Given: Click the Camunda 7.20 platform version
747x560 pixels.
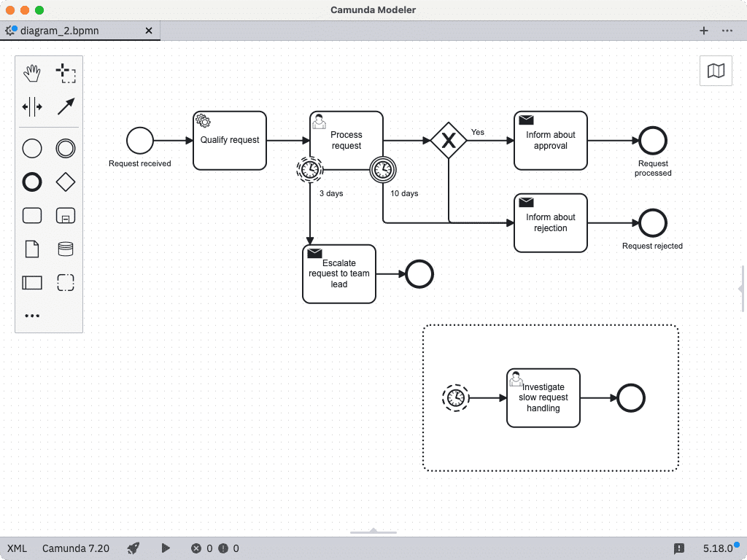Looking at the screenshot, I should [76, 548].
